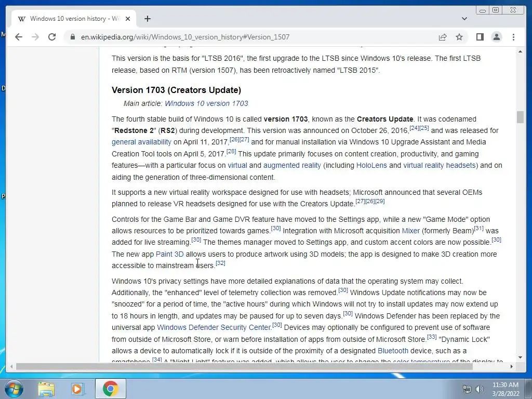The image size is (532, 399).
Task: Click citation [28] reference
Action: [x=231, y=151]
